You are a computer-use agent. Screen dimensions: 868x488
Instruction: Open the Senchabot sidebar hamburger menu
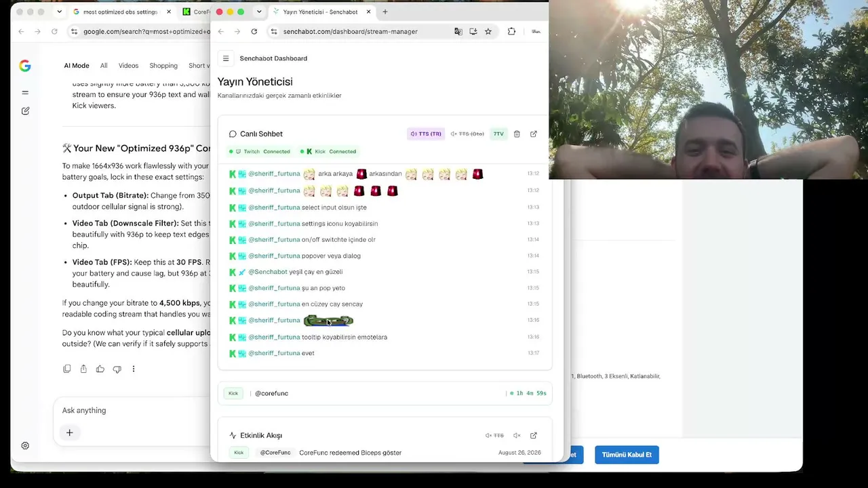pos(226,58)
